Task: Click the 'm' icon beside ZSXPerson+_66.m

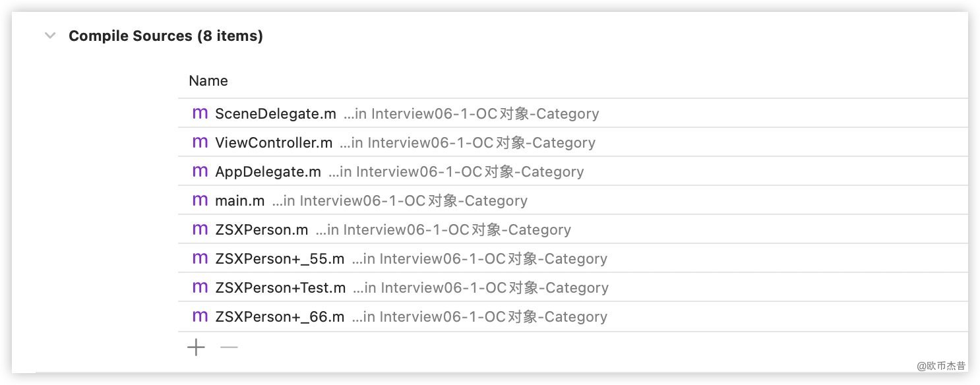Action: point(200,316)
